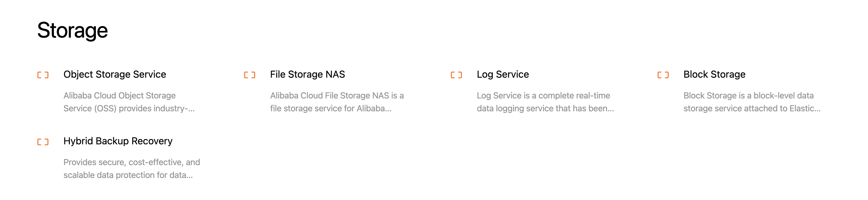Click the File Storage NAS bracket icon
The image size is (868, 200).
point(249,75)
